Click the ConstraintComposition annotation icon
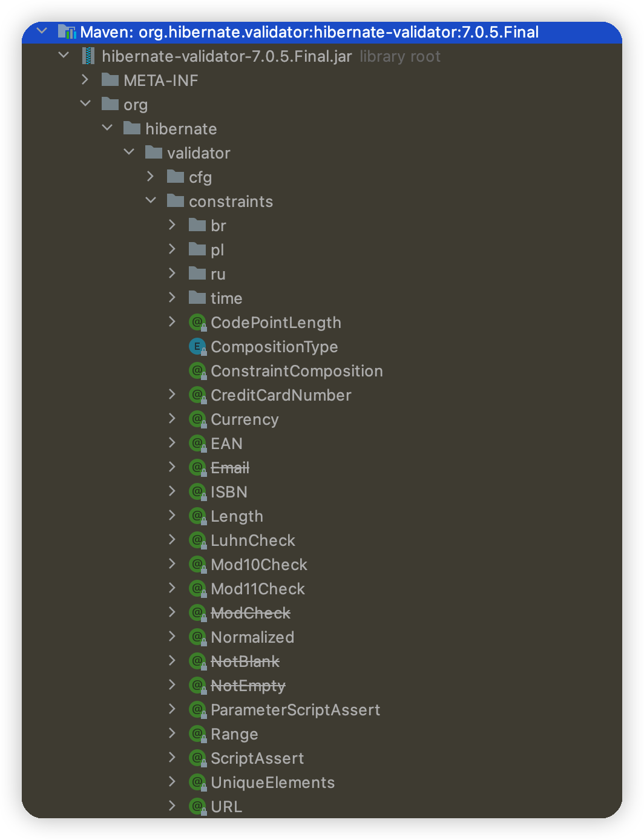Image resolution: width=644 pixels, height=840 pixels. point(197,371)
